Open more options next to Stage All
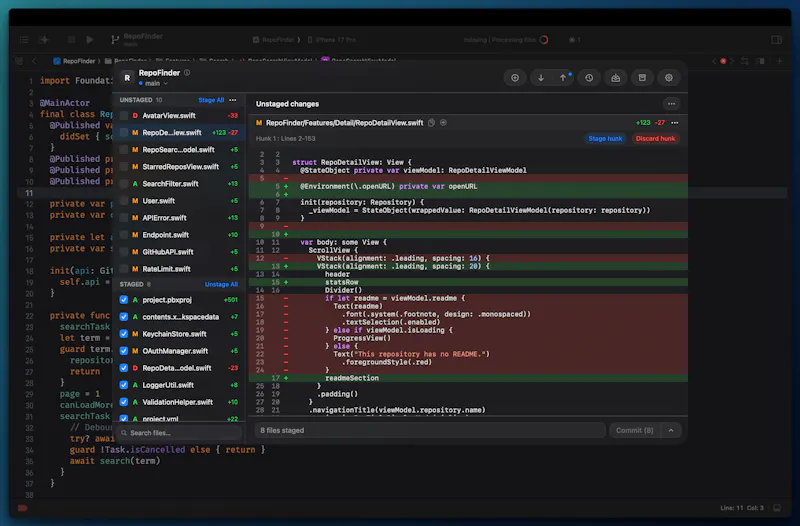Screen dimensions: 800x526 [x=233, y=100]
